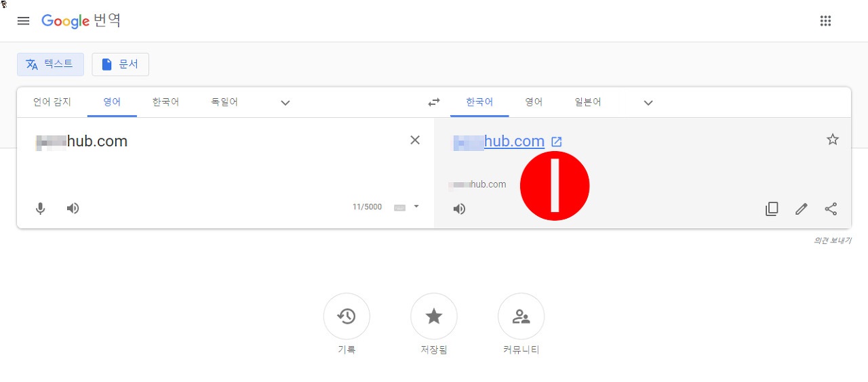Click the small transliteration text under translation

[478, 184]
